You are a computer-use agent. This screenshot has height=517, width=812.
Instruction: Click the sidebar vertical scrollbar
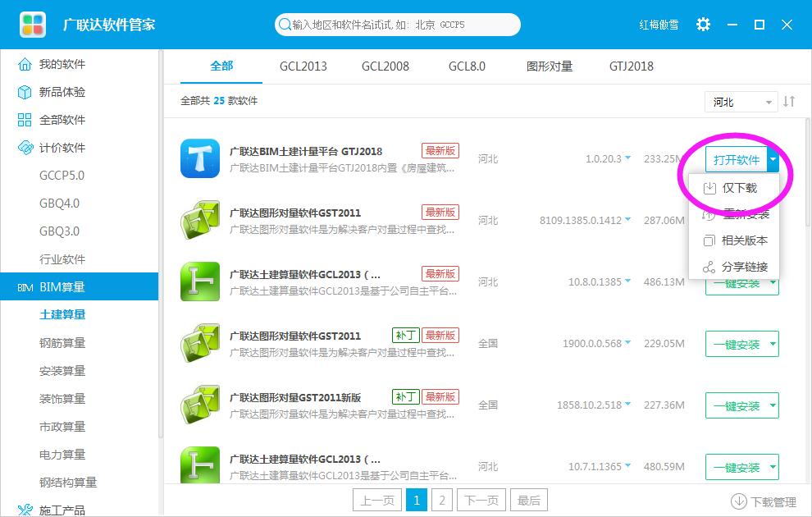click(x=161, y=244)
